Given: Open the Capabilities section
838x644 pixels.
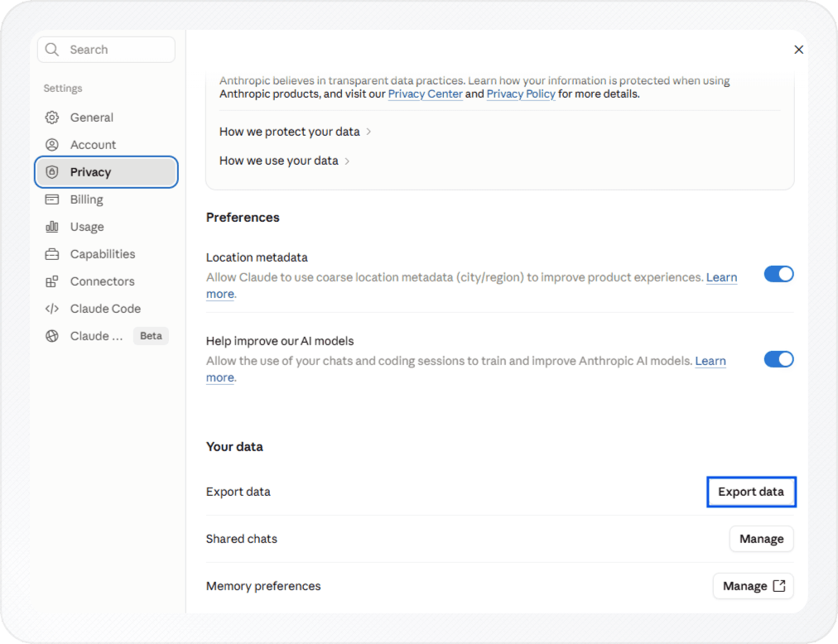Looking at the screenshot, I should [x=106, y=254].
